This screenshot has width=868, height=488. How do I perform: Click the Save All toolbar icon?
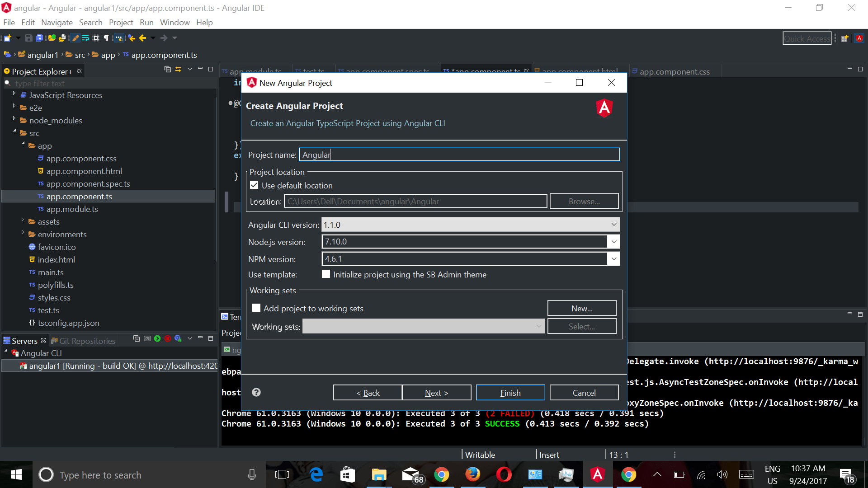[x=40, y=38]
